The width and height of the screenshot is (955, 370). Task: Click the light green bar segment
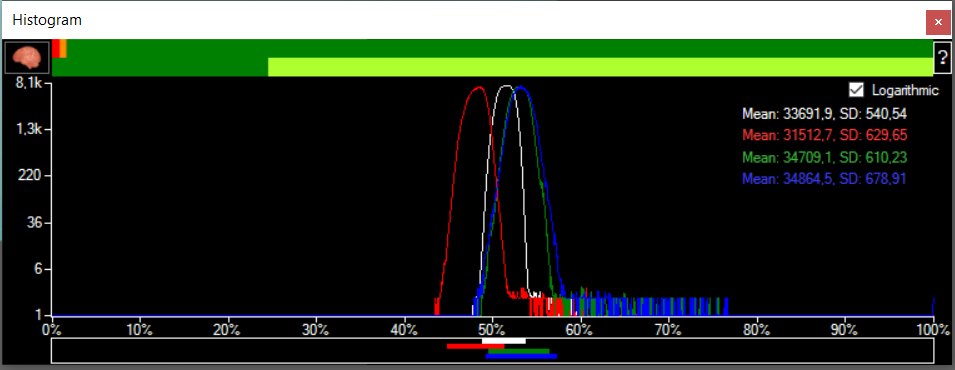tap(600, 67)
